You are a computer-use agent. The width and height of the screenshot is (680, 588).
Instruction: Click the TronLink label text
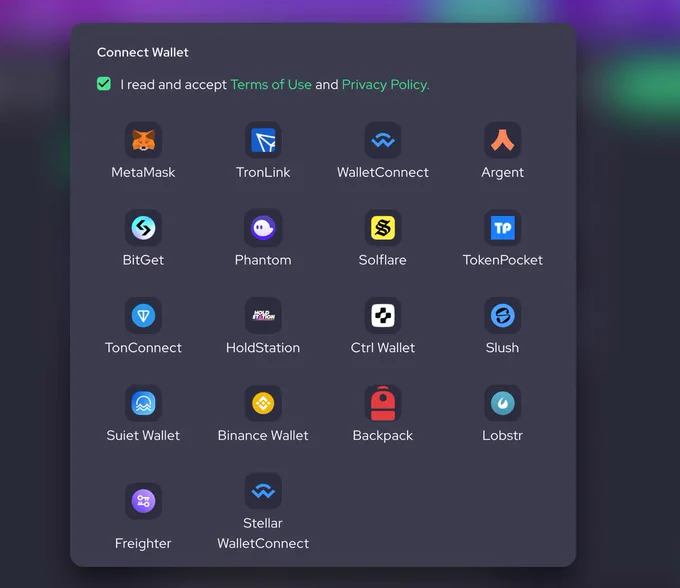click(263, 172)
